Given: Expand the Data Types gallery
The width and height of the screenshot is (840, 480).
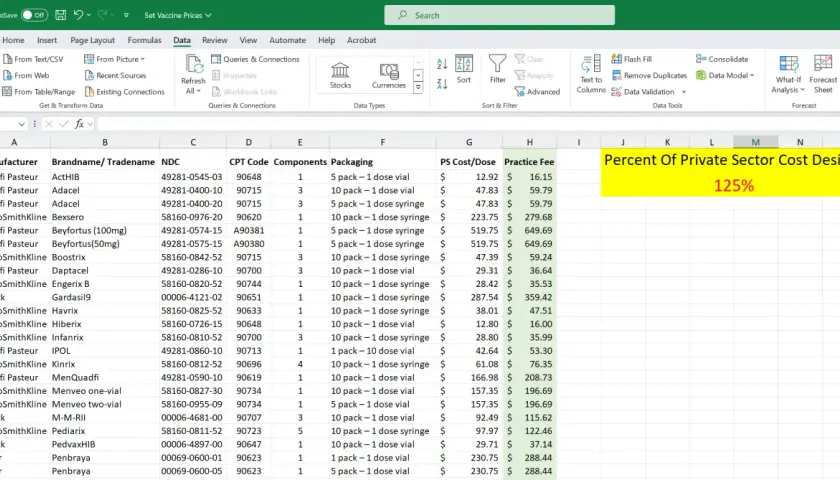Looking at the screenshot, I should (418, 88).
